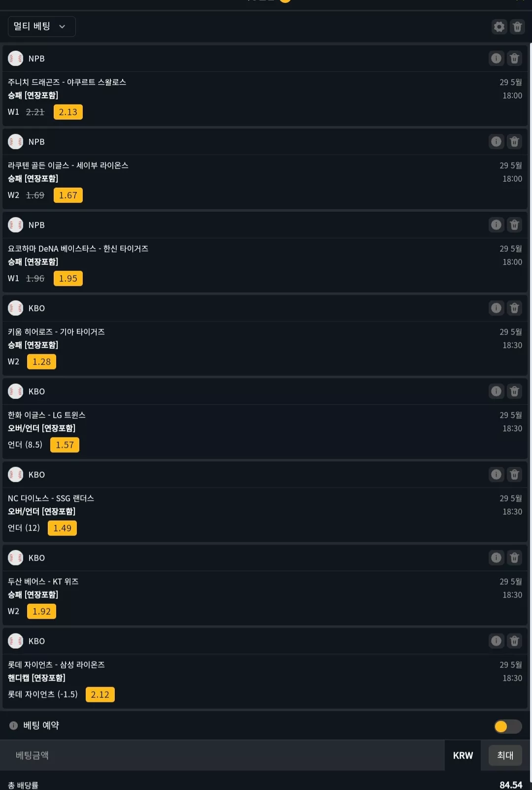The height and width of the screenshot is (790, 532).
Task: Remove the 주니치 드래곤즈 bet with its trash icon
Action: tap(514, 58)
